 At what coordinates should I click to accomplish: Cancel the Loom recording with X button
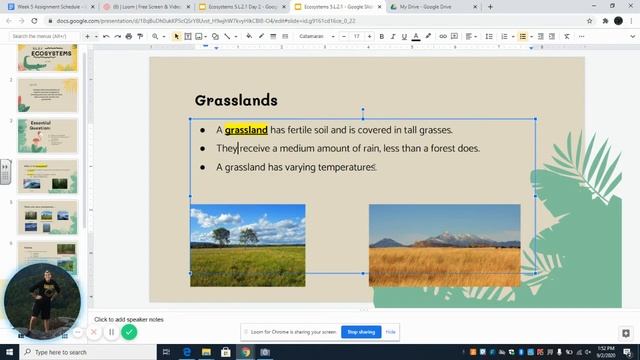(x=93, y=332)
